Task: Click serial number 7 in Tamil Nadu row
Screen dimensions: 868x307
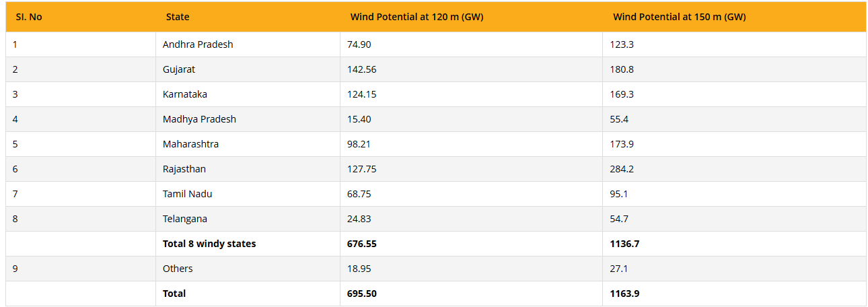Action: tap(15, 194)
